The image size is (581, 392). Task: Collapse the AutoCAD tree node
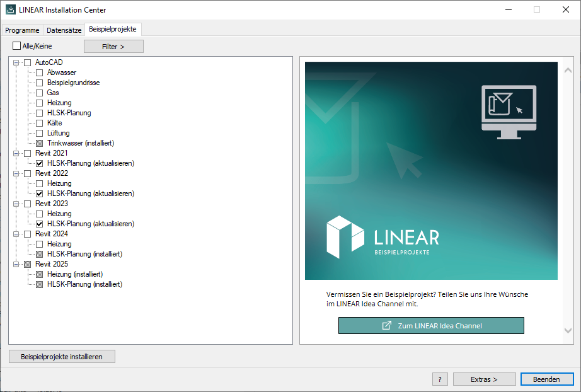pos(16,62)
